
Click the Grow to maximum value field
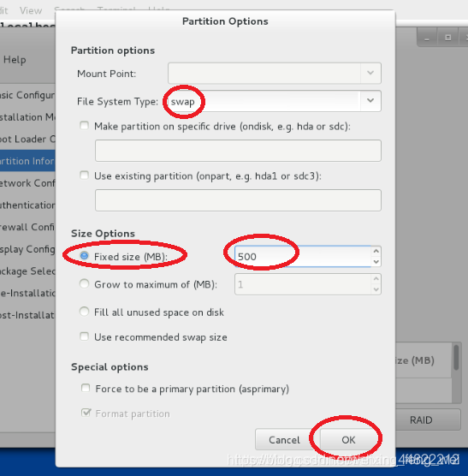(303, 284)
